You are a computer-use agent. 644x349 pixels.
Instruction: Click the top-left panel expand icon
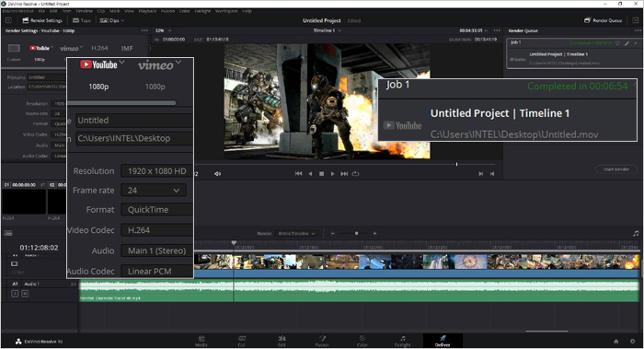point(8,20)
